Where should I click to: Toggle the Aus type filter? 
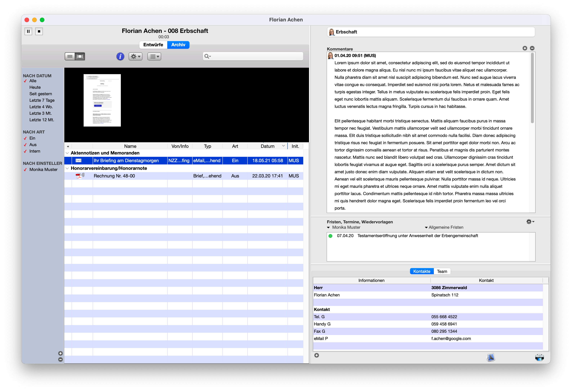click(x=33, y=145)
